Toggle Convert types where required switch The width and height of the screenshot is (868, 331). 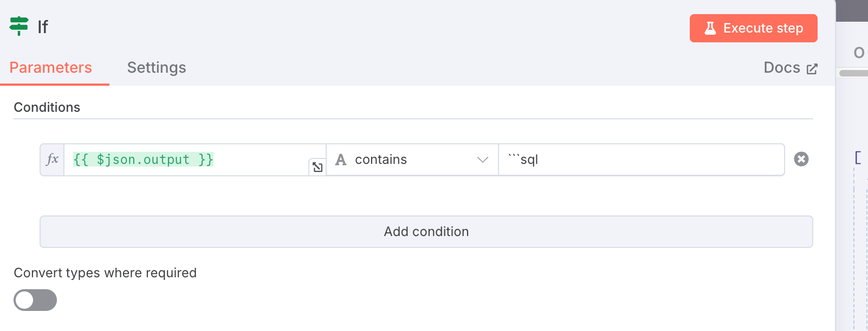click(35, 300)
